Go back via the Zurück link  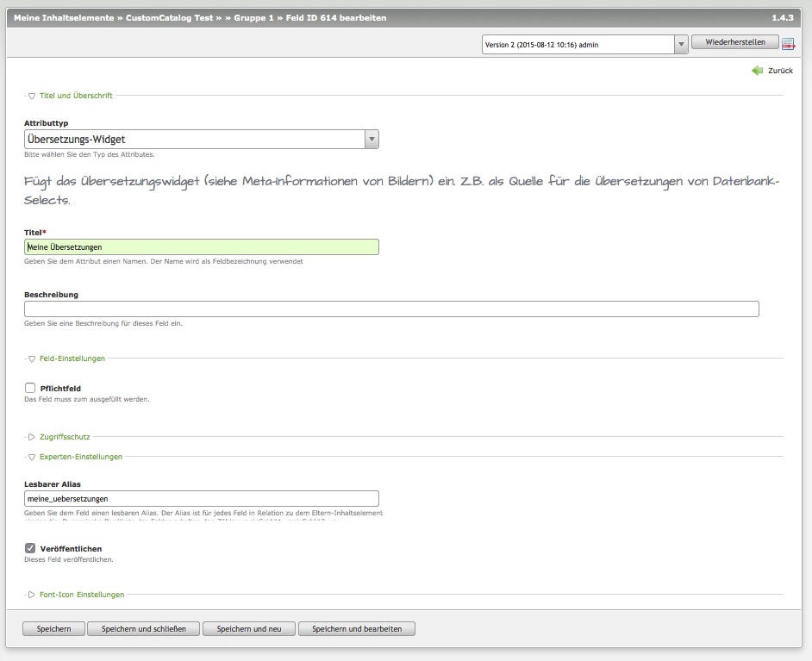point(780,71)
